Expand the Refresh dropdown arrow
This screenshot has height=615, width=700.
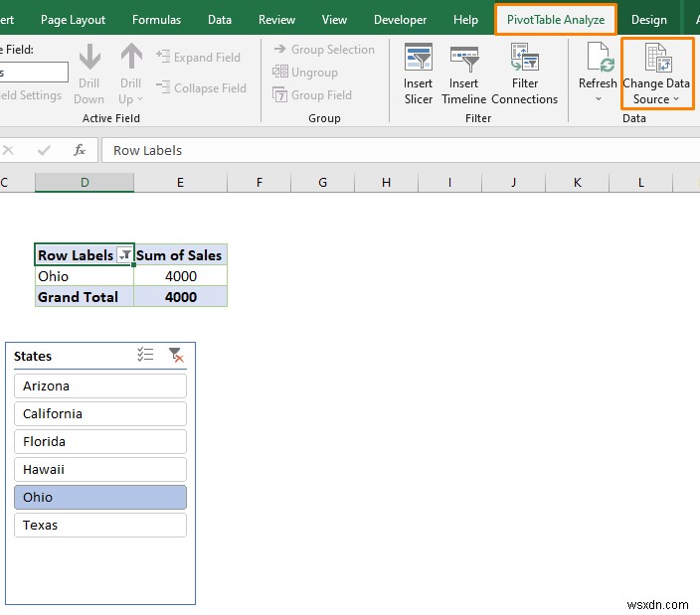[598, 99]
